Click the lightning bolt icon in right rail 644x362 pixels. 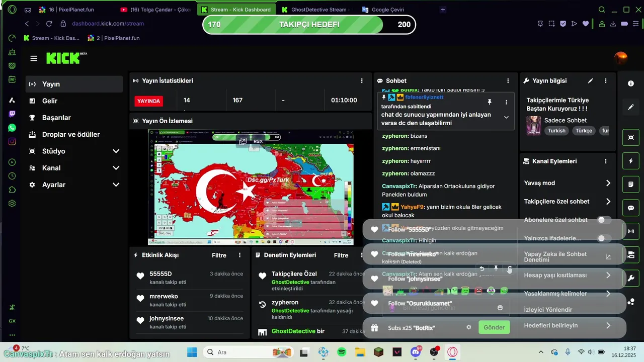point(631,161)
